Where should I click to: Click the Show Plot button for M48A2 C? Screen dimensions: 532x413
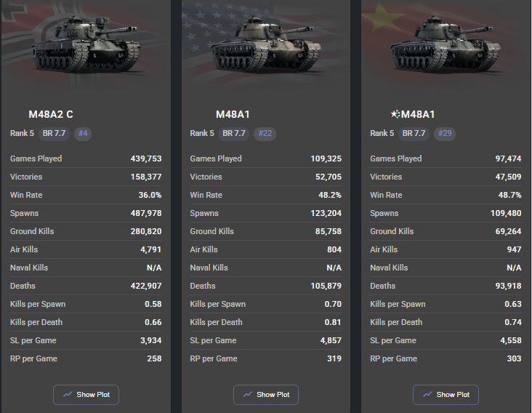(86, 395)
